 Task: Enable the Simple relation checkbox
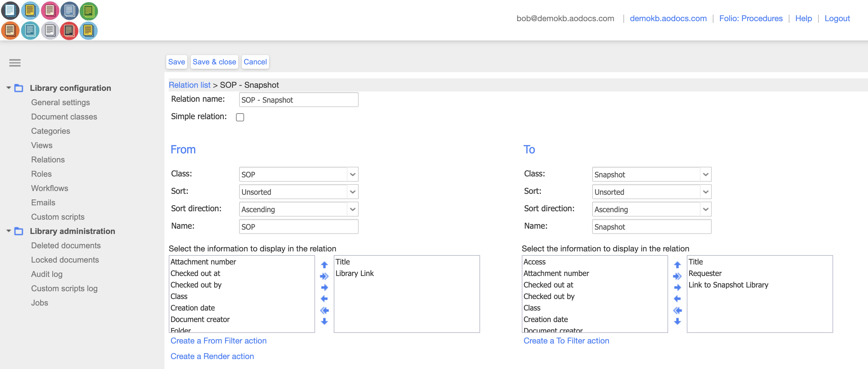point(240,117)
